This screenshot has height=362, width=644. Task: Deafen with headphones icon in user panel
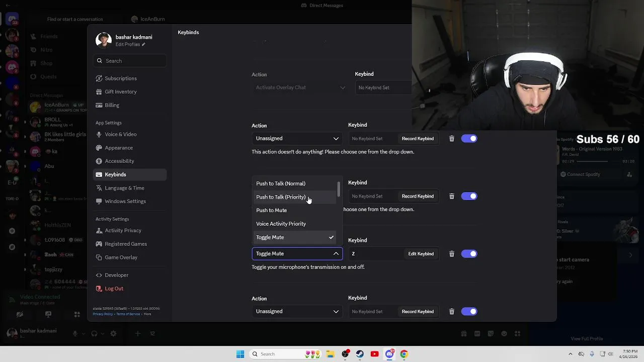coord(94,333)
